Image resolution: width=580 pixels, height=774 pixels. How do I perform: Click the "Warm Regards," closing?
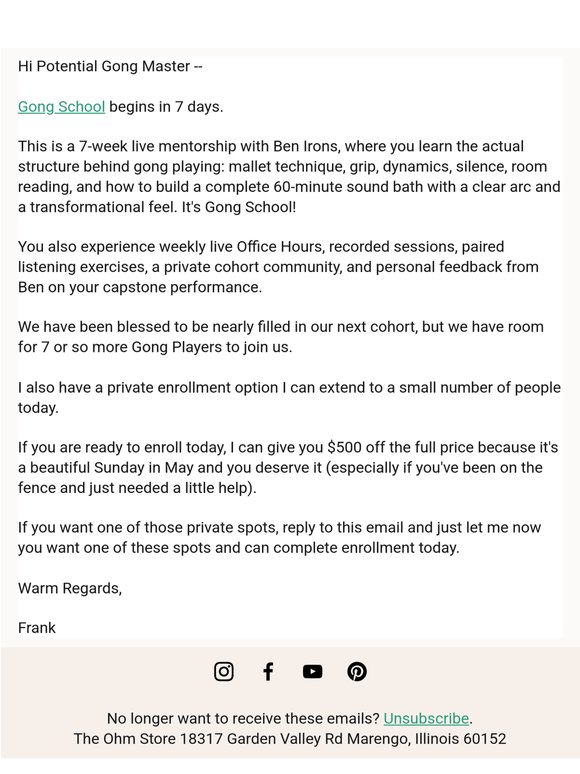tap(70, 588)
